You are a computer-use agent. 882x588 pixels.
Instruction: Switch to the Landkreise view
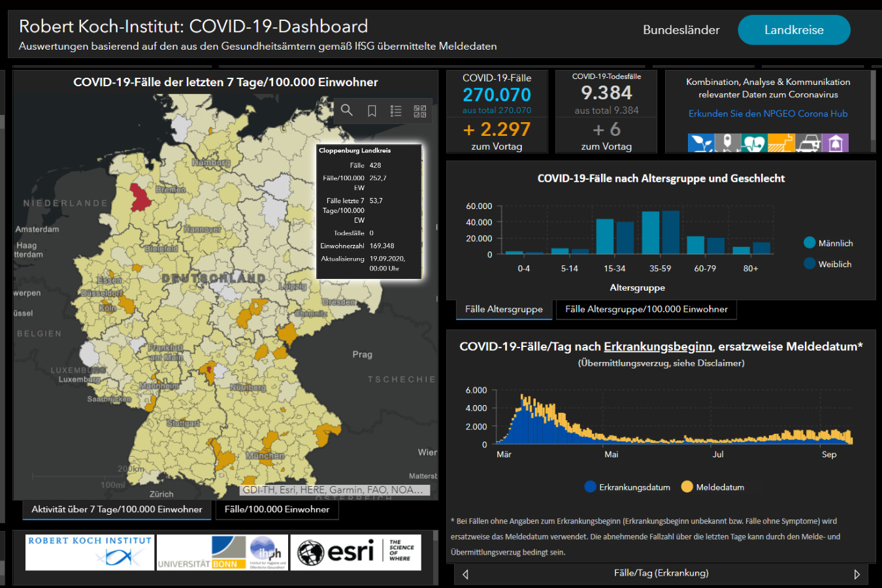pos(794,30)
